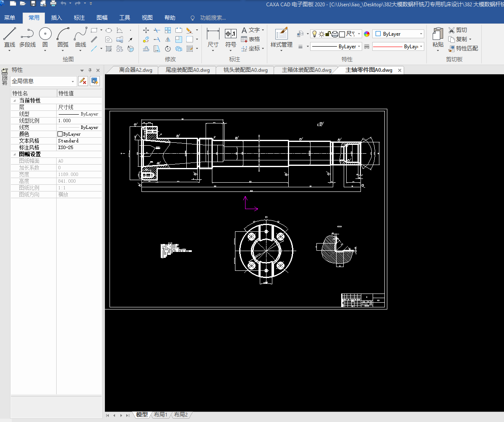Image resolution: width=504 pixels, height=422 pixels.
Task: Select the trim tool in 修改 group
Action: (157, 30)
